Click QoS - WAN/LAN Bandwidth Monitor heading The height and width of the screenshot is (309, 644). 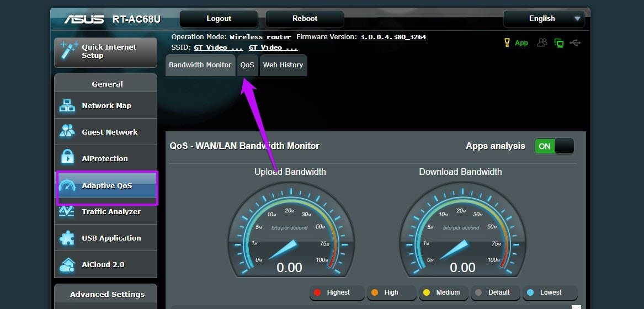pos(244,146)
